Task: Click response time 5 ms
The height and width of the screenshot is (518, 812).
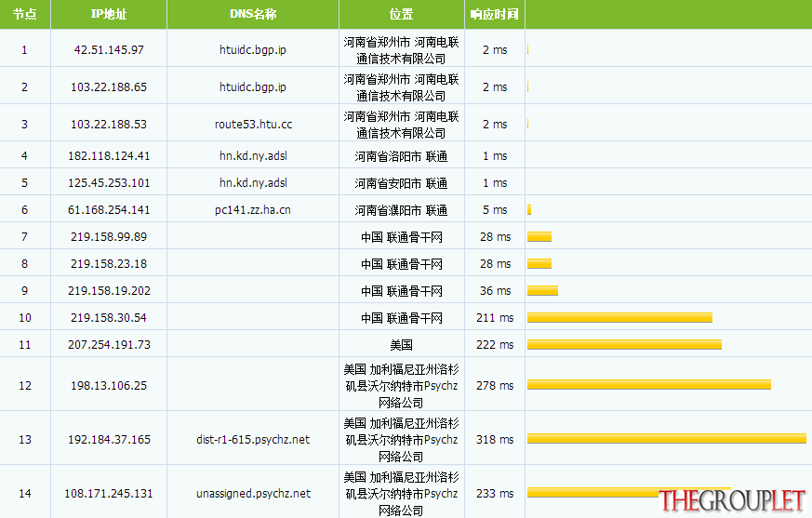Action: coord(495,210)
